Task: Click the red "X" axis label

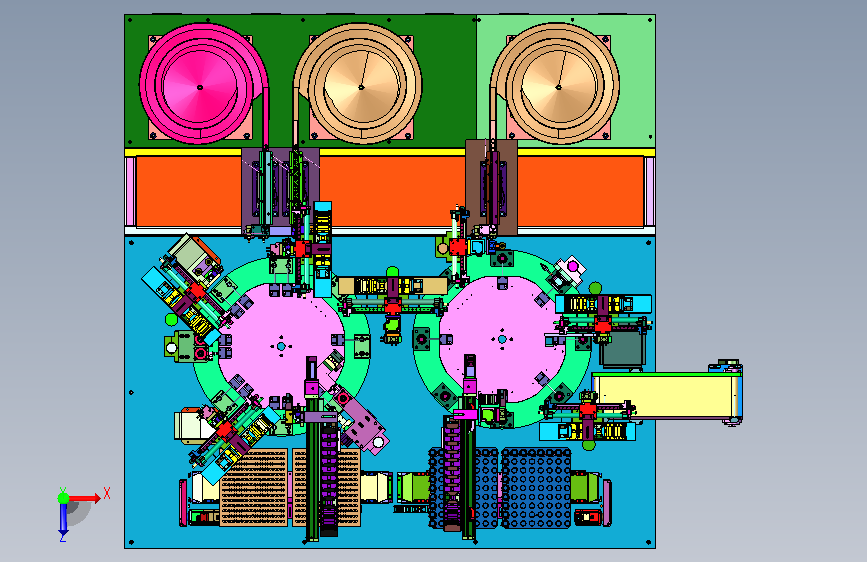Action: 107,493
